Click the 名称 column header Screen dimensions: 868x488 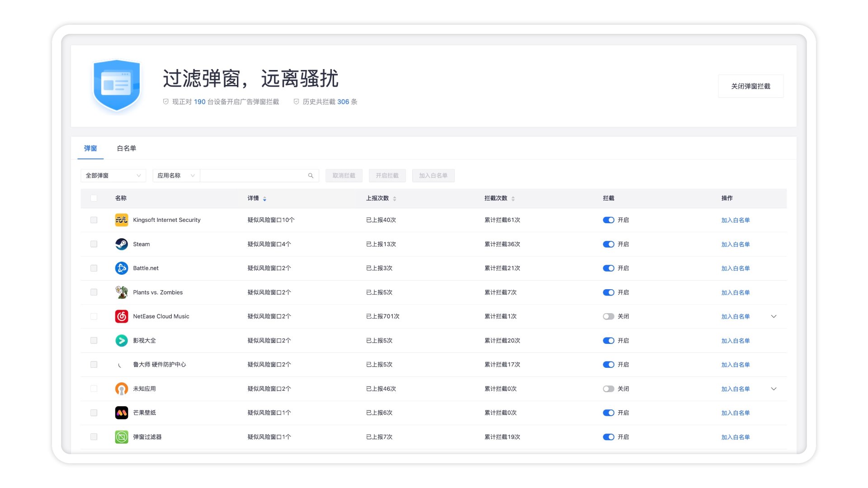(x=121, y=198)
